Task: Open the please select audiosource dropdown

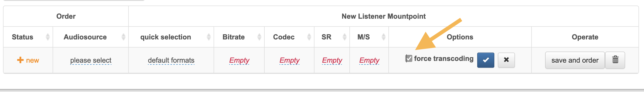Action: 91,60
